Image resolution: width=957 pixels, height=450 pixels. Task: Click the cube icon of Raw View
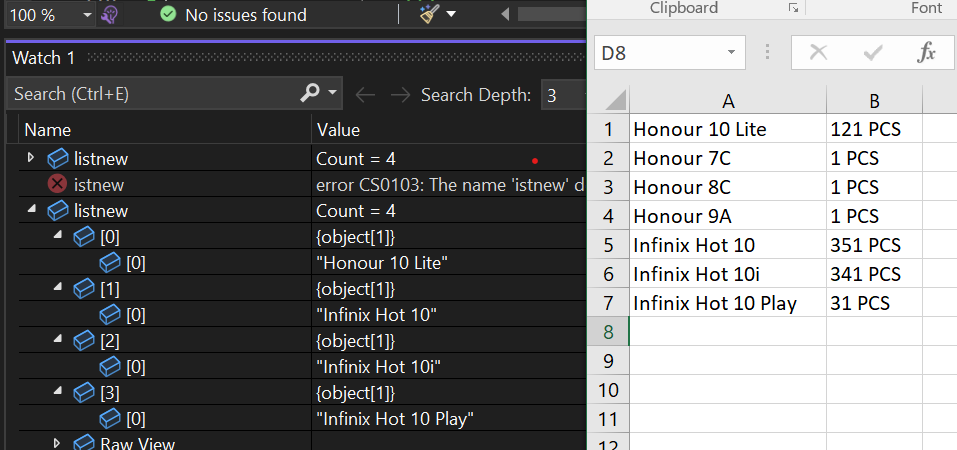(84, 443)
